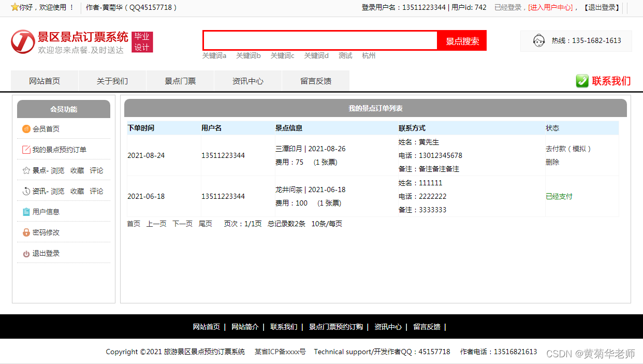
Task: Click 进入用户中心 in the top bar
Action: pos(550,7)
